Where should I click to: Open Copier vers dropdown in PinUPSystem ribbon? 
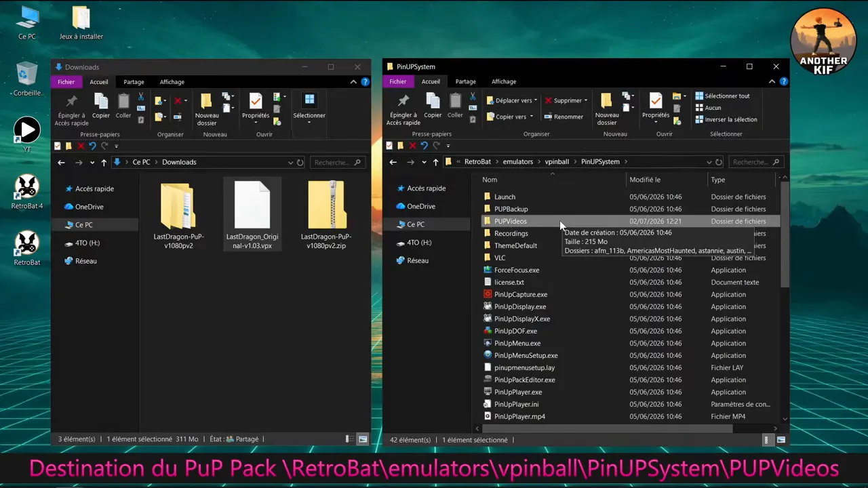coord(509,117)
